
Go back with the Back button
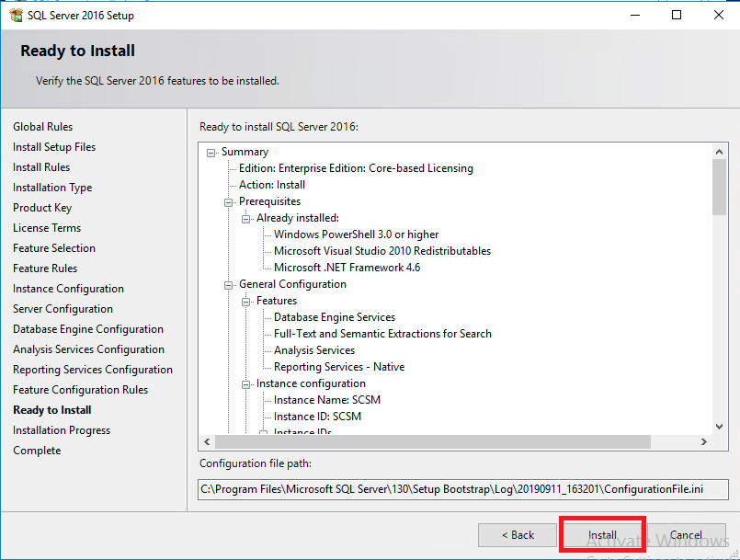pos(517,535)
